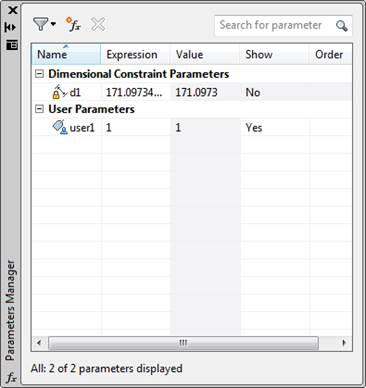Open the parameter filter funnel icon

pos(41,24)
